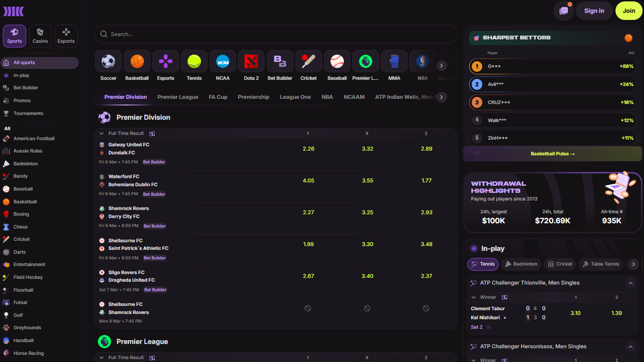The height and width of the screenshot is (362, 644).
Task: Select the Cricket bat icon in the carousel
Action: point(308,62)
